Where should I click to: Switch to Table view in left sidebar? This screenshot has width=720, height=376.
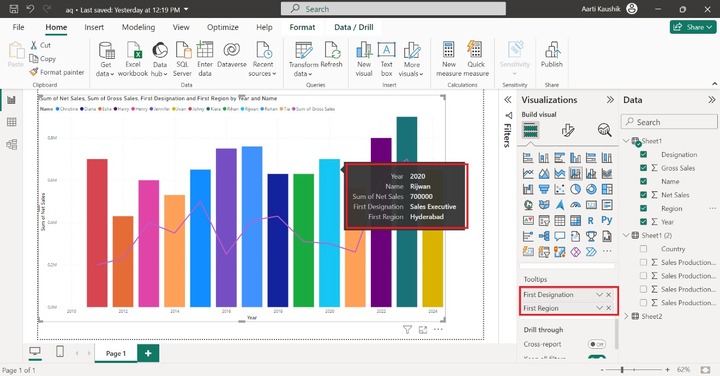pyautogui.click(x=11, y=122)
